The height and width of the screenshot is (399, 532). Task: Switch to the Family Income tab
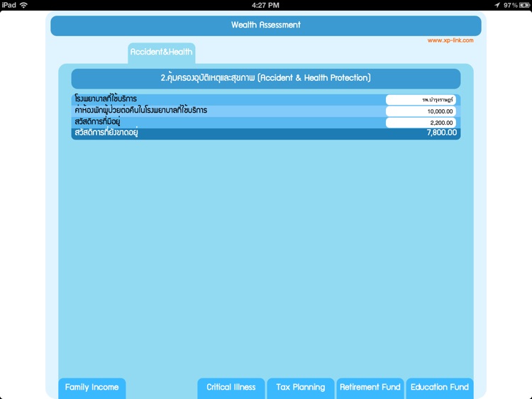pos(92,388)
